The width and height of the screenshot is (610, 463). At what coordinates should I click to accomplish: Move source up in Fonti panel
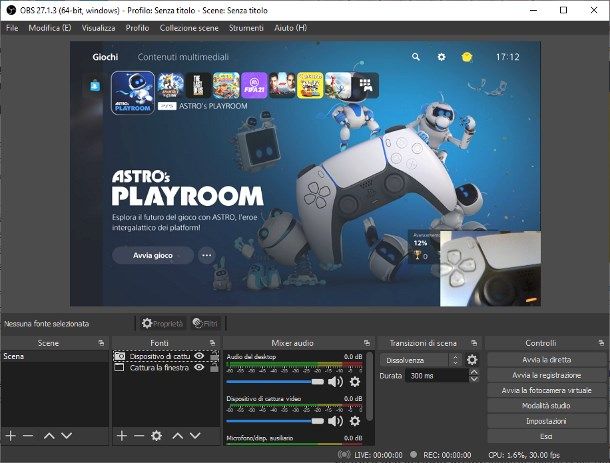pyautogui.click(x=178, y=436)
